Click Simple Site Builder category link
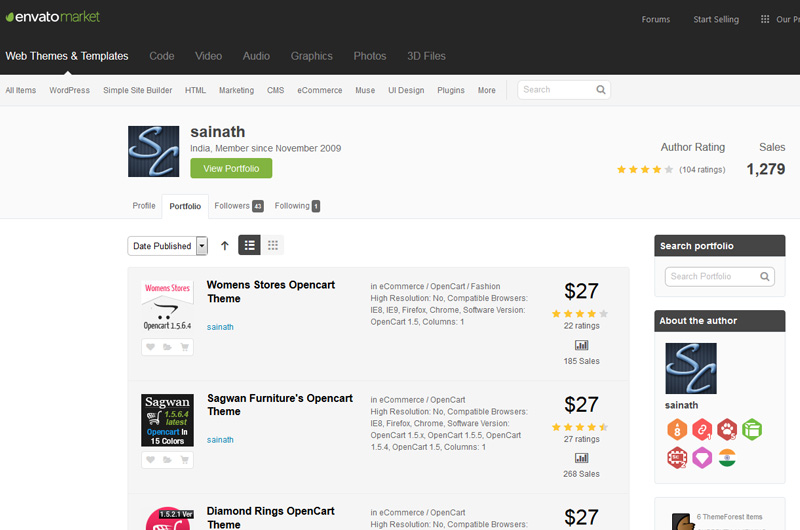This screenshot has height=530, width=800. pos(138,90)
